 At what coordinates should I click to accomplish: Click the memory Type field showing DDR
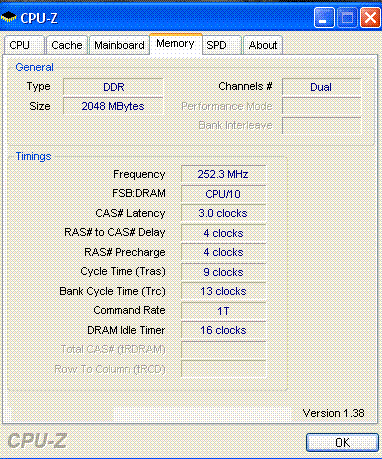(x=113, y=87)
